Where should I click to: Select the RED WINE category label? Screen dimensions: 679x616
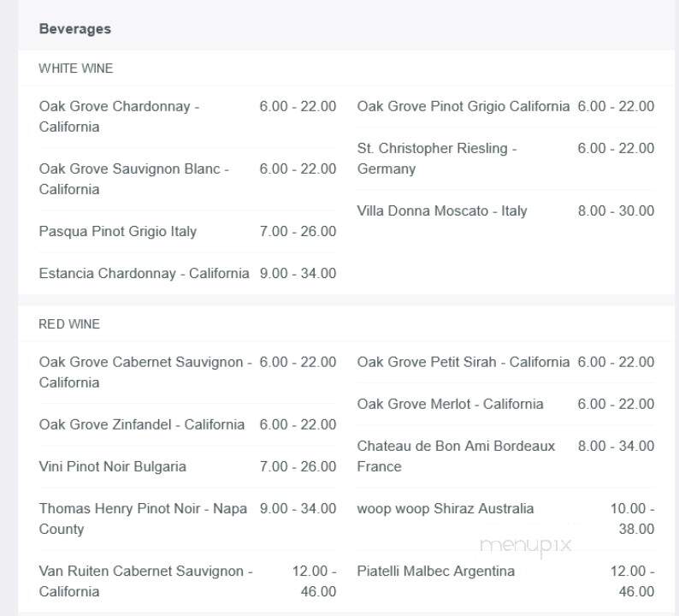coord(69,324)
